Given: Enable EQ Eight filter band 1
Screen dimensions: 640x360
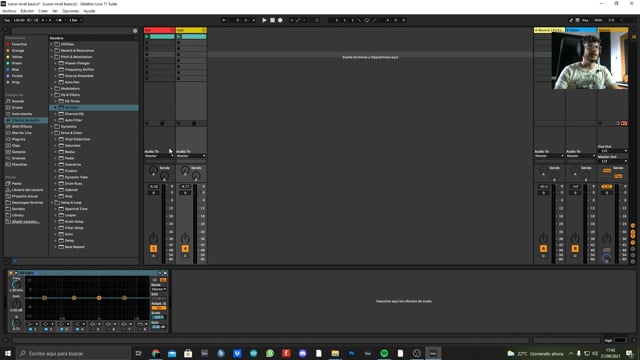Looking at the screenshot, I should pyautogui.click(x=30, y=329).
